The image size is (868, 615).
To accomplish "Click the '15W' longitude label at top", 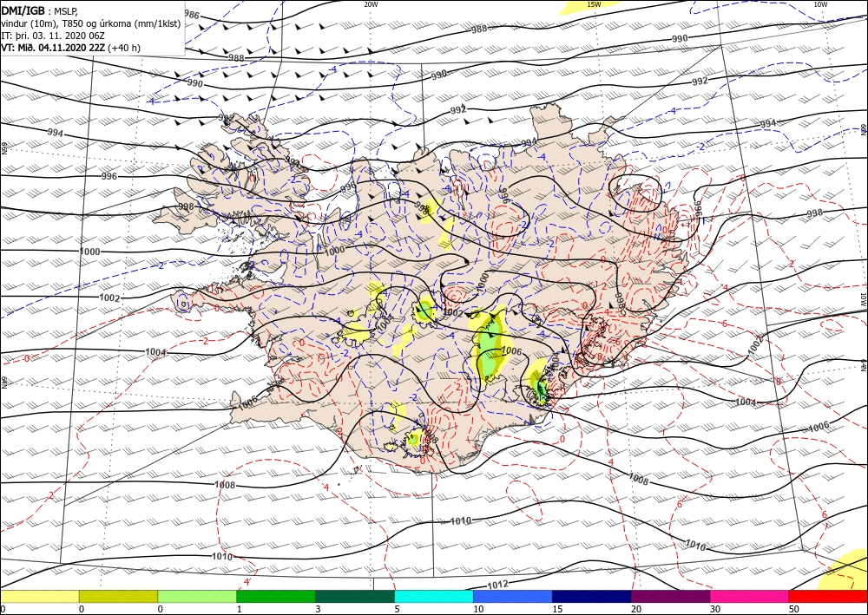I will pyautogui.click(x=594, y=4).
